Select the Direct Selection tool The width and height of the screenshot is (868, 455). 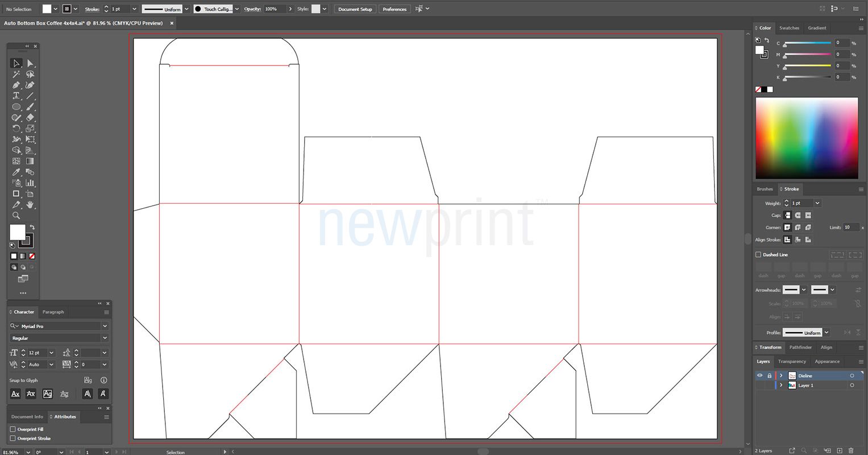pos(30,63)
